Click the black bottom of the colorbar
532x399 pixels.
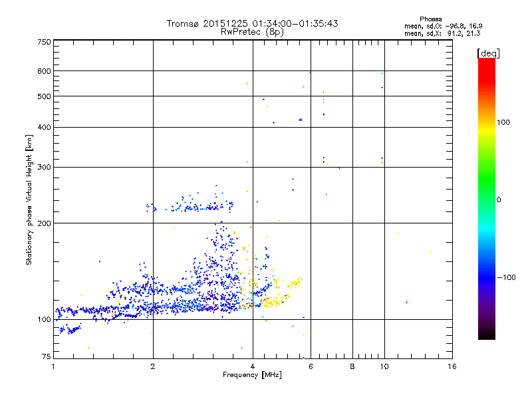click(487, 334)
